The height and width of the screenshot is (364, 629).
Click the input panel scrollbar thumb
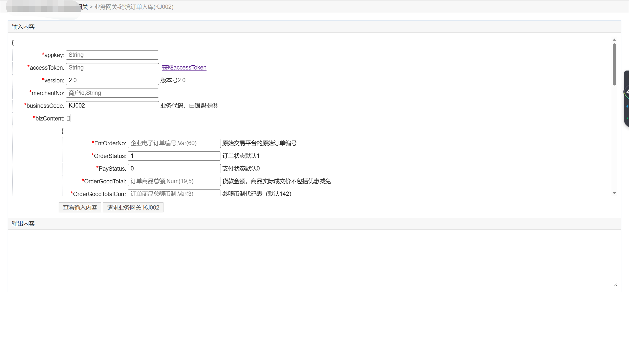coord(614,64)
